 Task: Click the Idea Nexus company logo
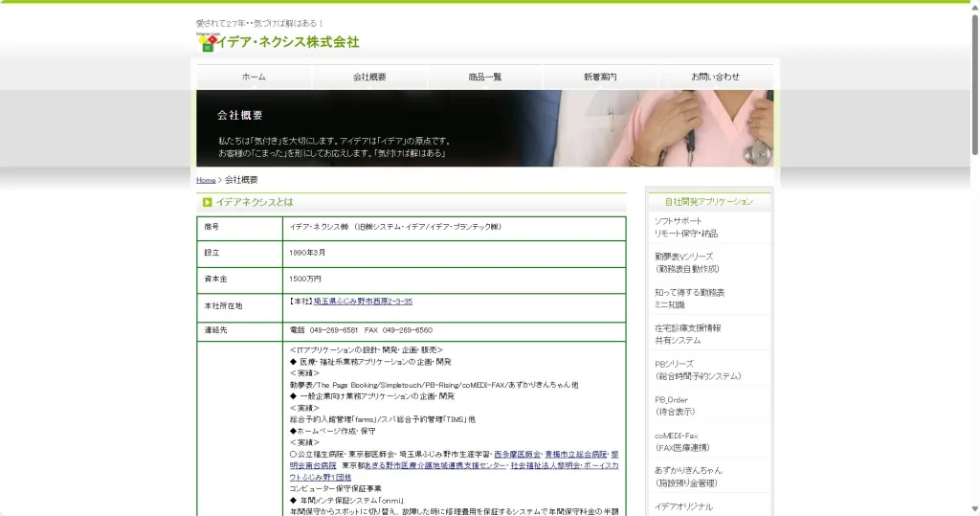278,42
